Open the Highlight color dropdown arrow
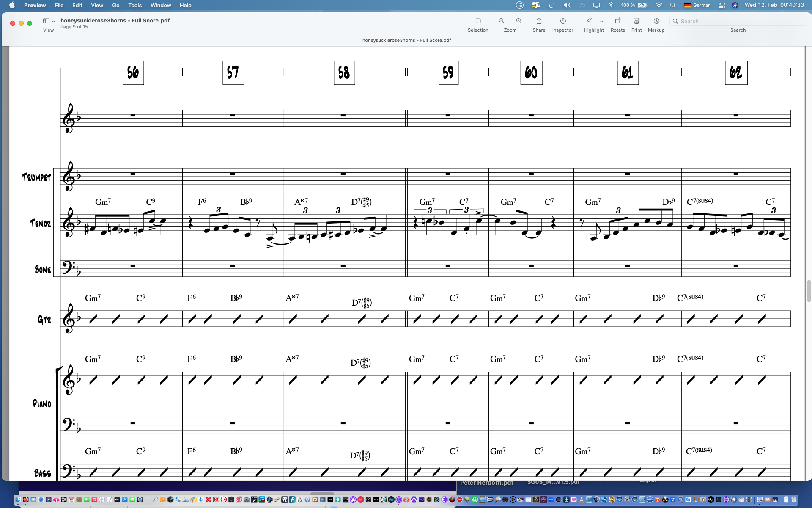812x508 pixels. 601,22
